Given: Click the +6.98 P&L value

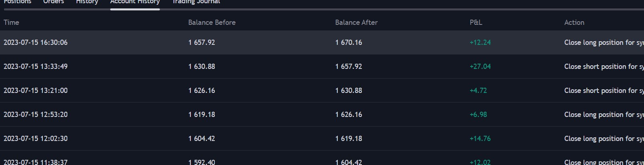Looking at the screenshot, I should (478, 115).
